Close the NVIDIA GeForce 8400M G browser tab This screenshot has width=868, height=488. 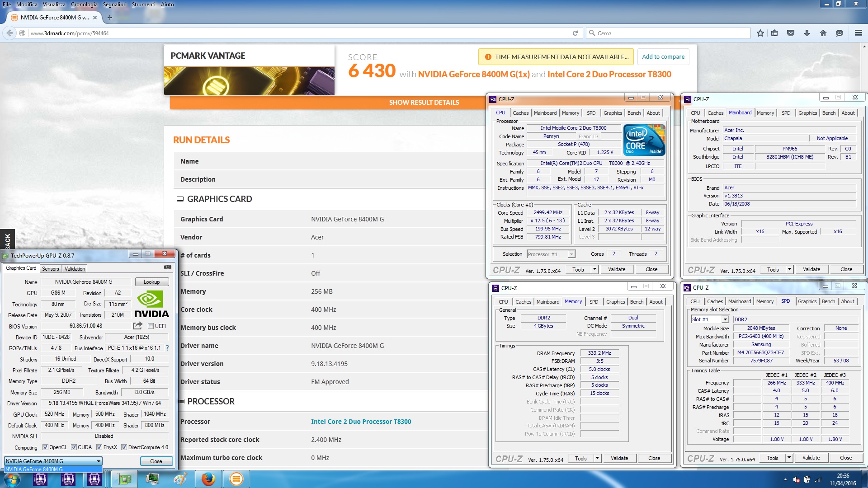(x=95, y=18)
